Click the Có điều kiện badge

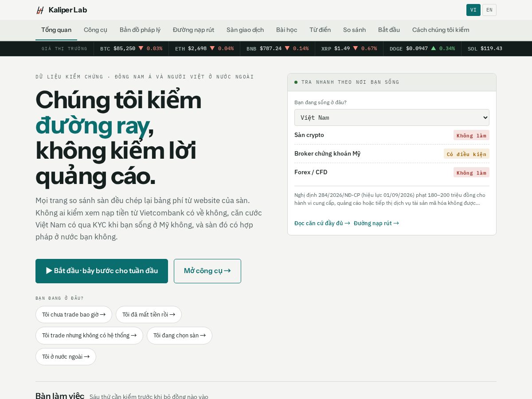click(466, 154)
